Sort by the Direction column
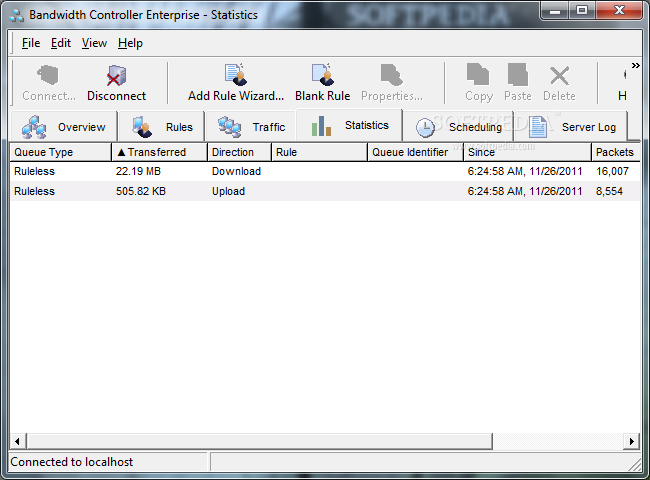Screen dimensions: 650x480 pyautogui.click(x=239, y=152)
